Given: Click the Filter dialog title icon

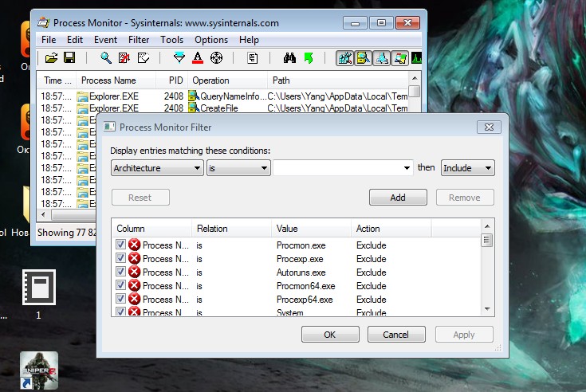Looking at the screenshot, I should pos(109,127).
